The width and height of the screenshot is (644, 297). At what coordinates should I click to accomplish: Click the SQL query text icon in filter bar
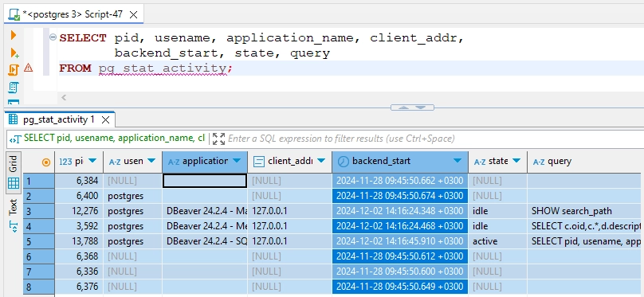(x=15, y=139)
